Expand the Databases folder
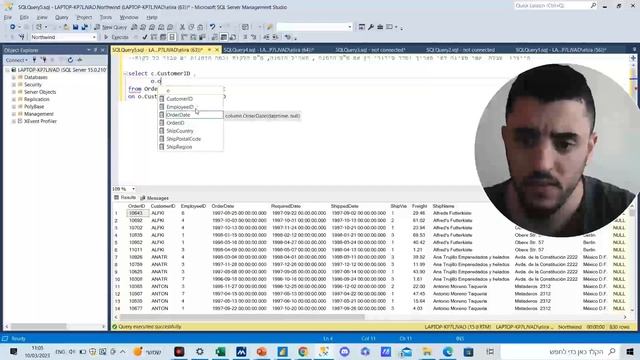 (14, 77)
